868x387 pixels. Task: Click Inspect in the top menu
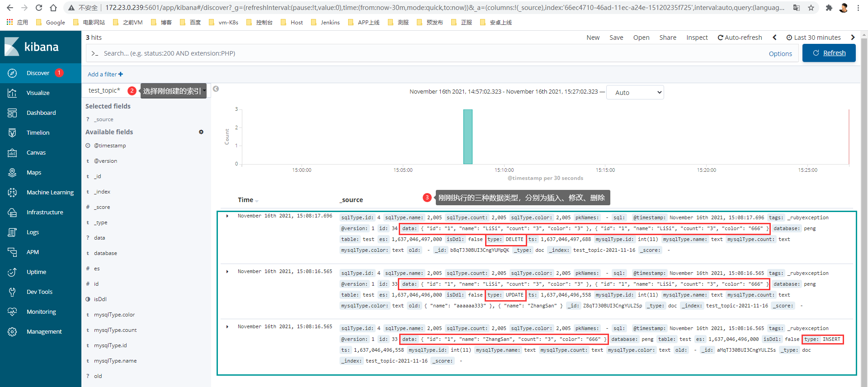point(697,38)
